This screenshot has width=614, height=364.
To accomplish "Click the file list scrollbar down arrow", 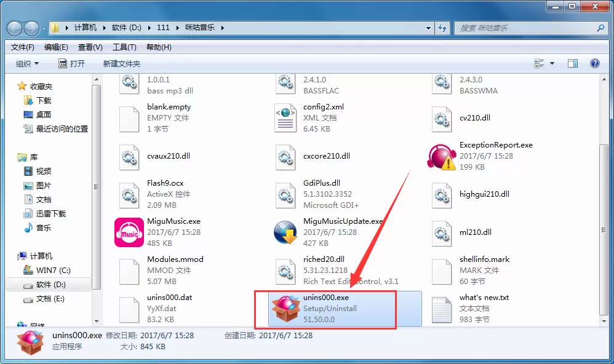I will point(604,322).
